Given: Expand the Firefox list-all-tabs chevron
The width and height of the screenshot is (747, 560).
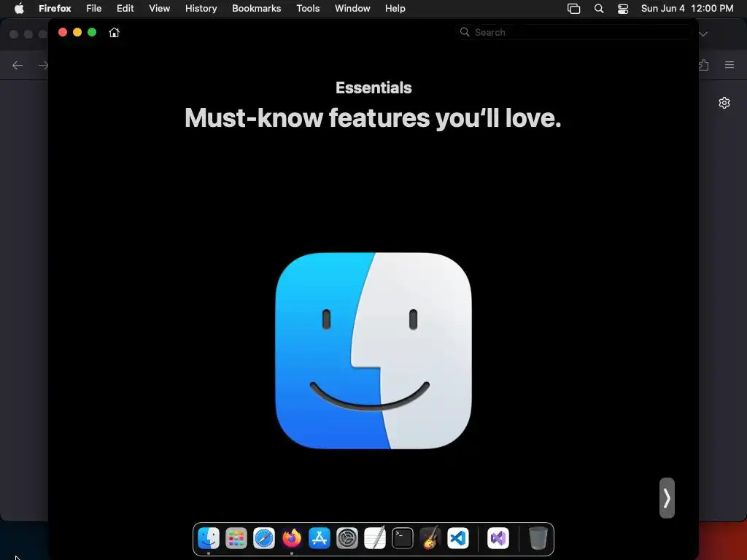Looking at the screenshot, I should 704,34.
